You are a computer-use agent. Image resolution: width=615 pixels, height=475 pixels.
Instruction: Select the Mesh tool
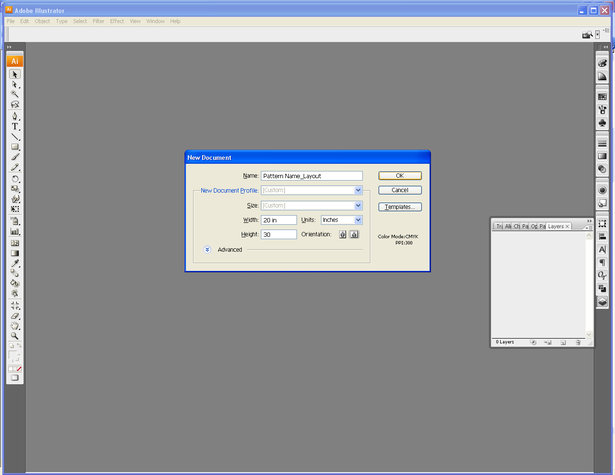(15, 243)
